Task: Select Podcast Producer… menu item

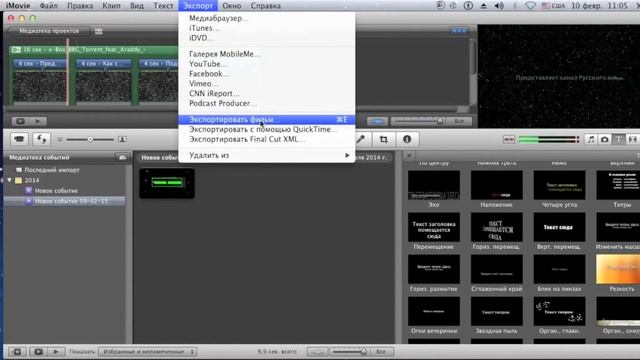Action: pyautogui.click(x=267, y=103)
